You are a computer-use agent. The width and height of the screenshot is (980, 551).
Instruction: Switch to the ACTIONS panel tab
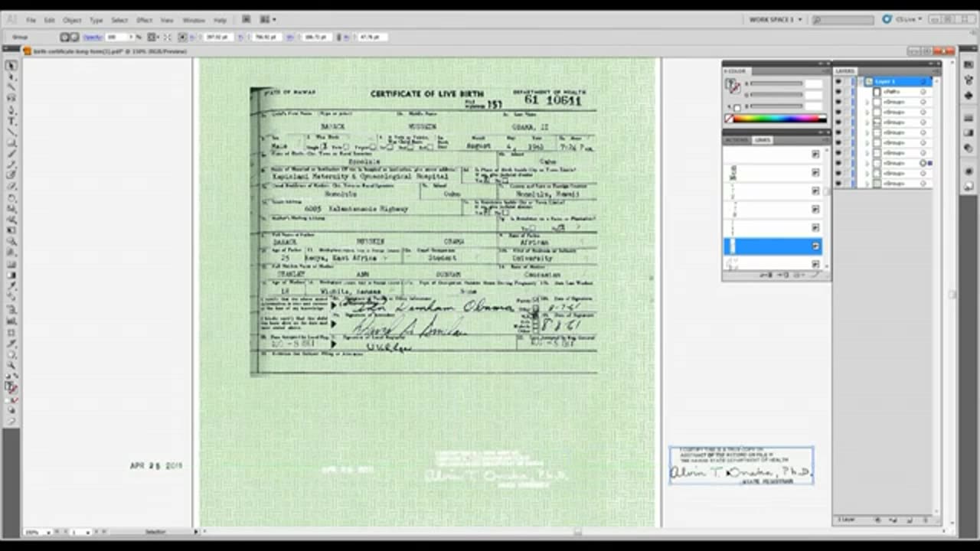pyautogui.click(x=737, y=140)
